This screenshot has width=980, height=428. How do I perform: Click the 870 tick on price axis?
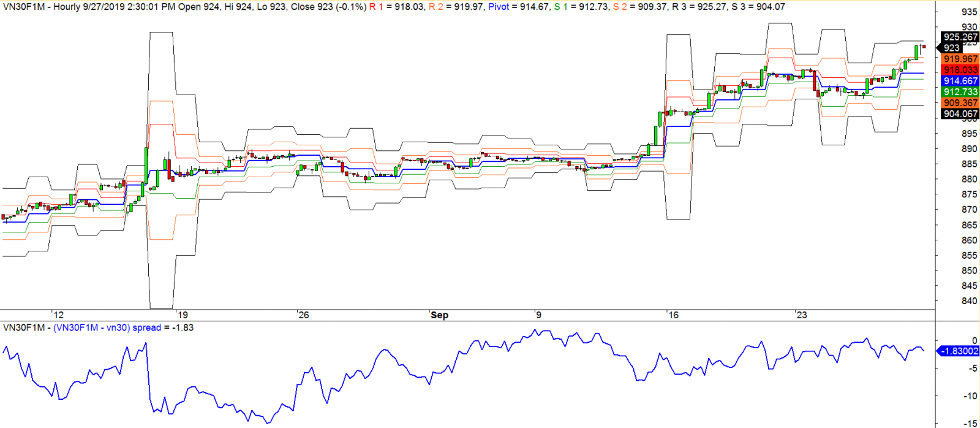(x=970, y=210)
